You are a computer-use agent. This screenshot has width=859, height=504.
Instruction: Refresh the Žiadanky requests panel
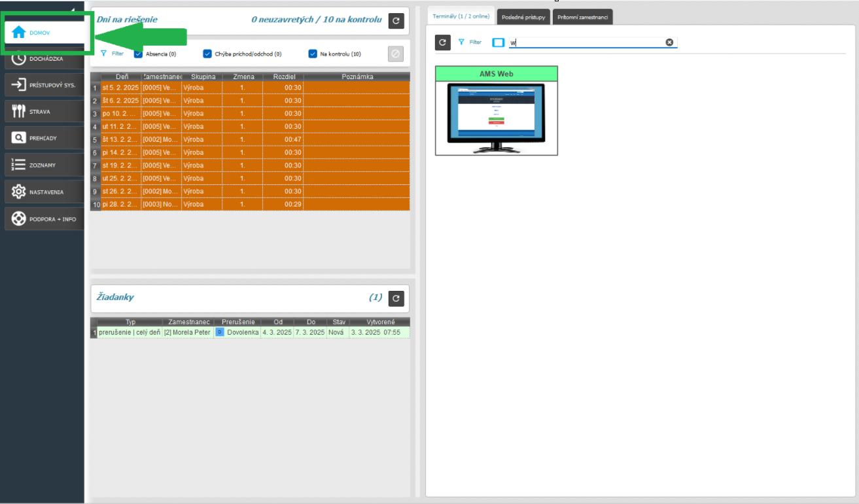(x=396, y=298)
